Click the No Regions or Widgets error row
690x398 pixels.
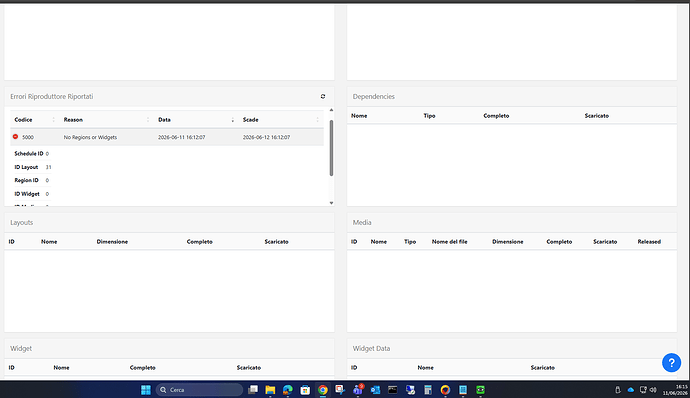(167, 137)
